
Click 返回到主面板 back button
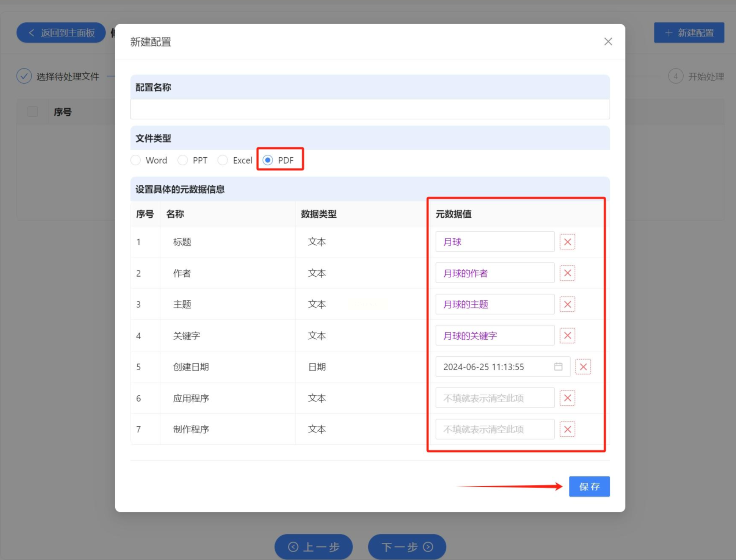point(61,33)
